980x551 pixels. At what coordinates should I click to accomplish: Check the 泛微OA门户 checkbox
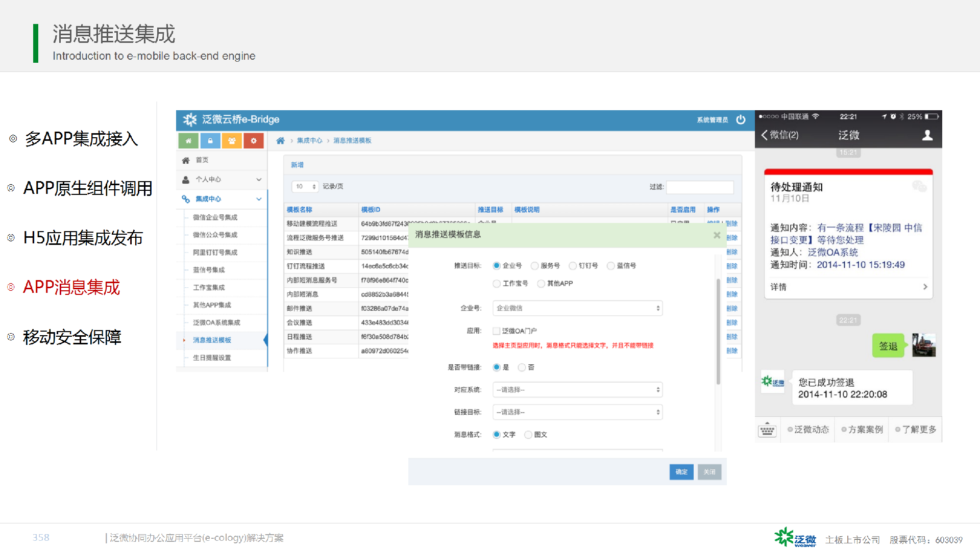[496, 331]
